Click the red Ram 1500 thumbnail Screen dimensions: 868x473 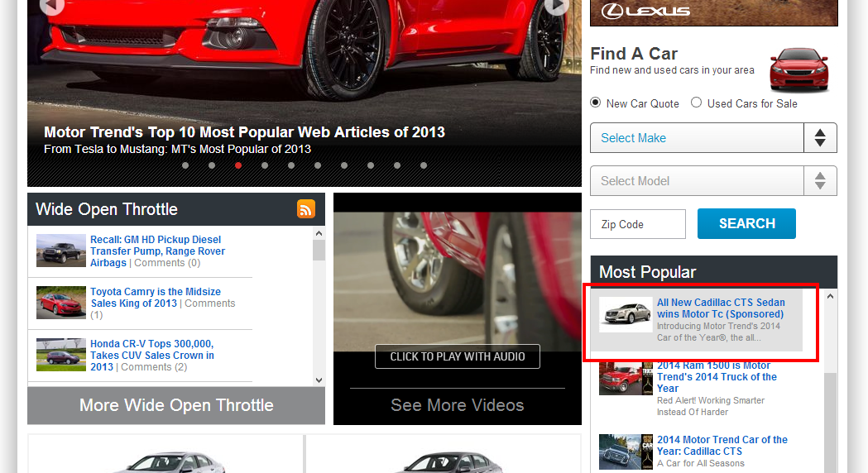pyautogui.click(x=626, y=378)
